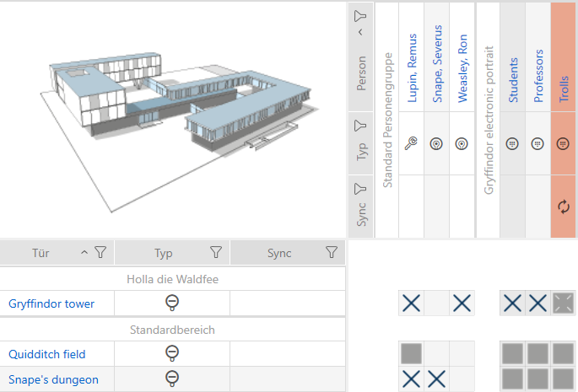
Task: Open the Gryffindor tower door link
Action: tap(51, 303)
